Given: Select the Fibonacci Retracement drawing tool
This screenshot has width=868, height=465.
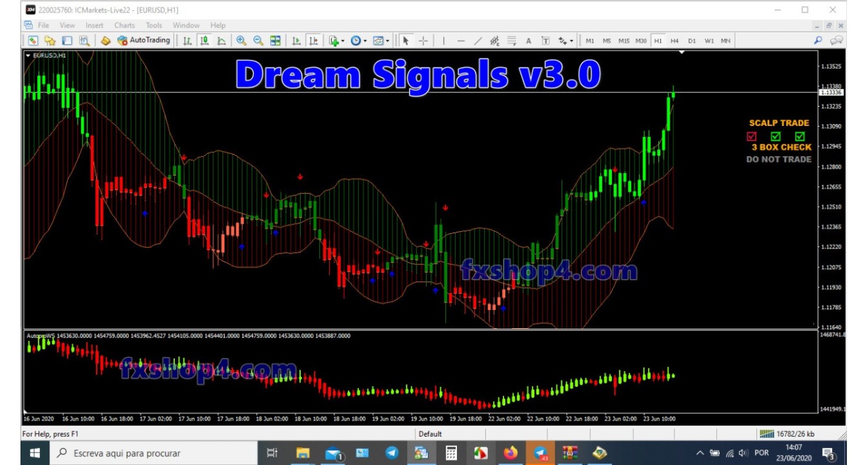Looking at the screenshot, I should 510,40.
